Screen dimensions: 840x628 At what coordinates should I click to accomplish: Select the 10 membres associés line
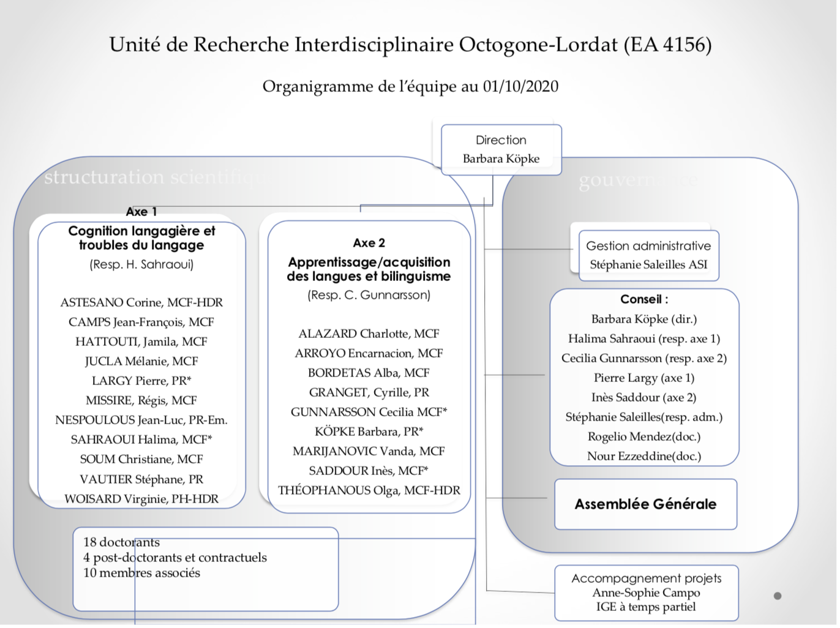pos(141,573)
